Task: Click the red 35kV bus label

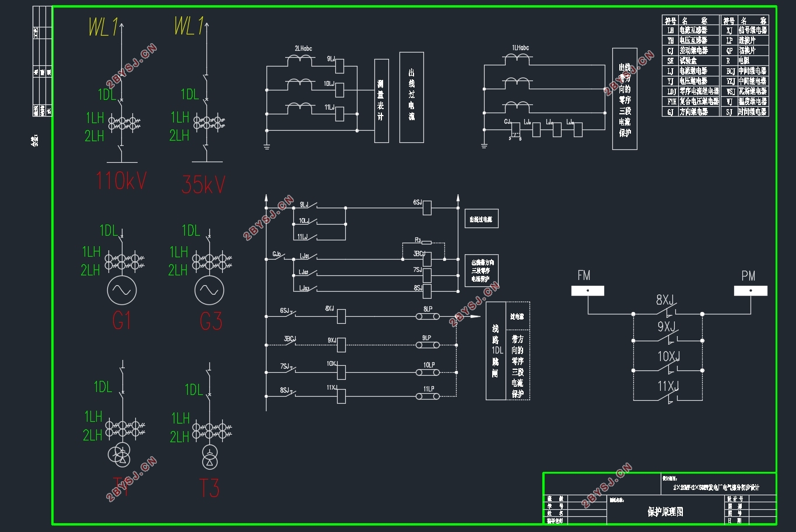Action: pyautogui.click(x=203, y=184)
